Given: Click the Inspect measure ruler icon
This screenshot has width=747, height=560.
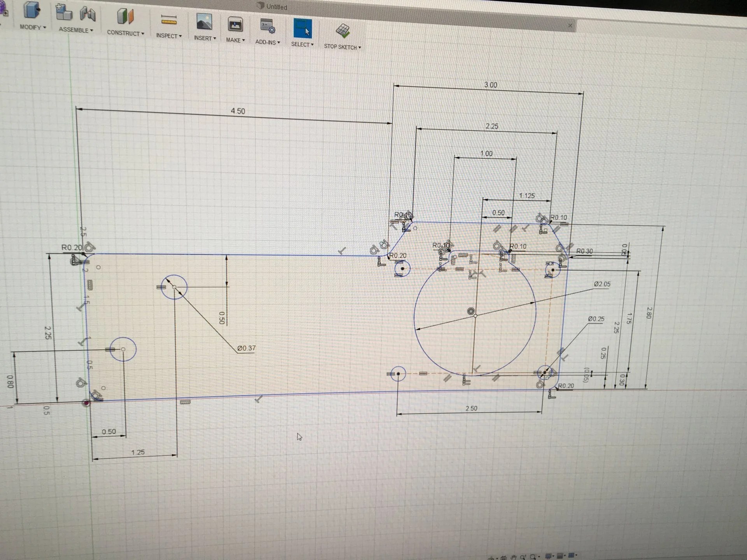Looking at the screenshot, I should coord(169,19).
